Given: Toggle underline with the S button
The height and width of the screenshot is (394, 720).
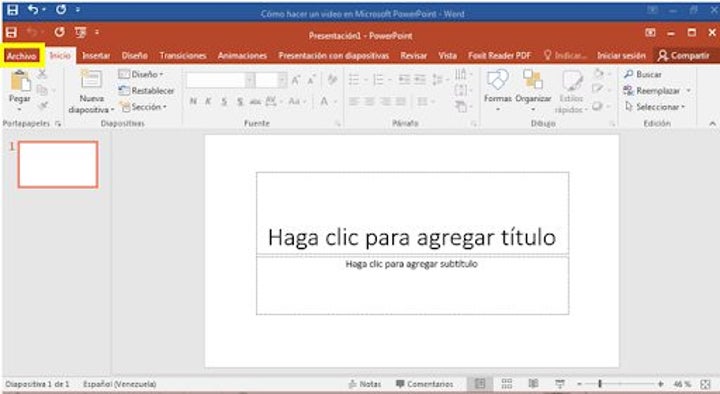Looking at the screenshot, I should point(224,101).
